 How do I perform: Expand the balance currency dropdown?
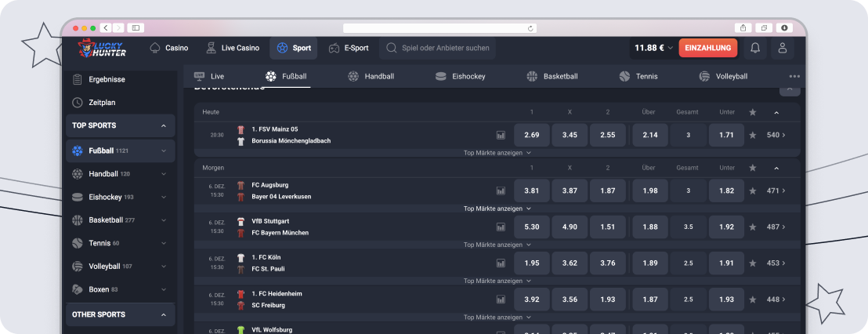[x=671, y=48]
